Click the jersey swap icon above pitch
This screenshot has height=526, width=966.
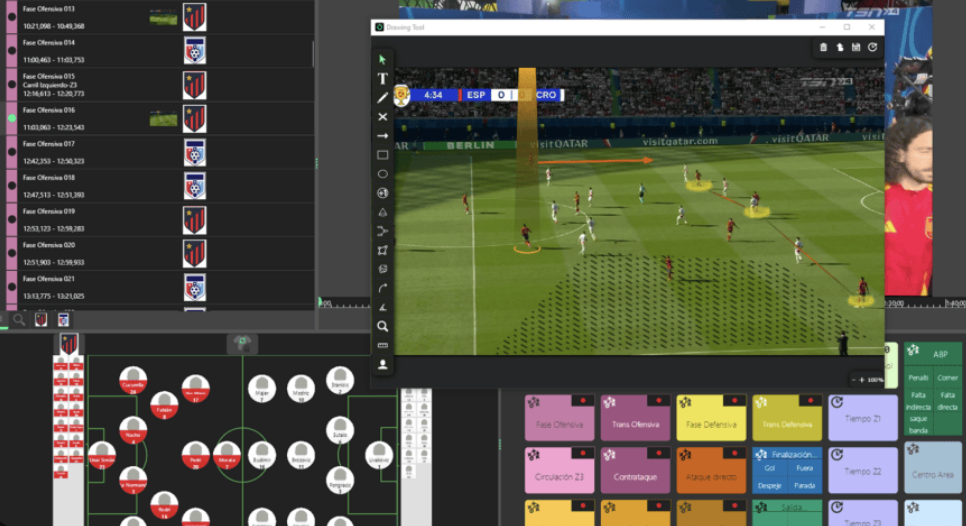click(x=242, y=344)
